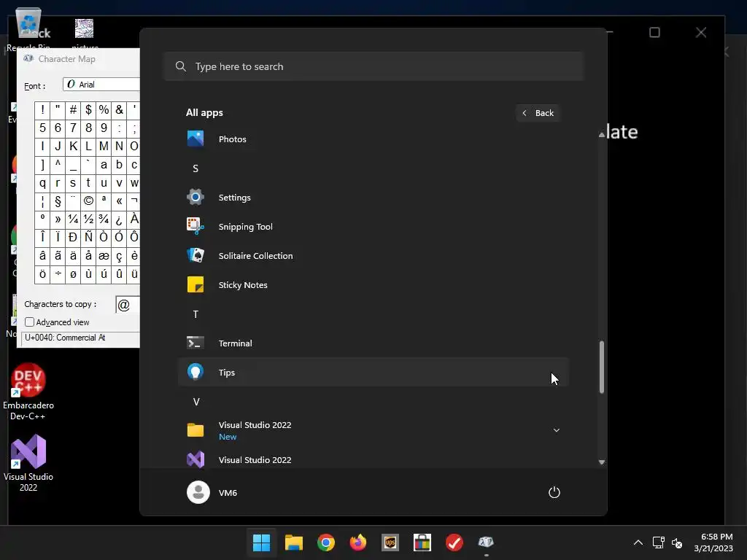This screenshot has width=747, height=560.
Task: Select the © character in Character Map
Action: [88, 201]
